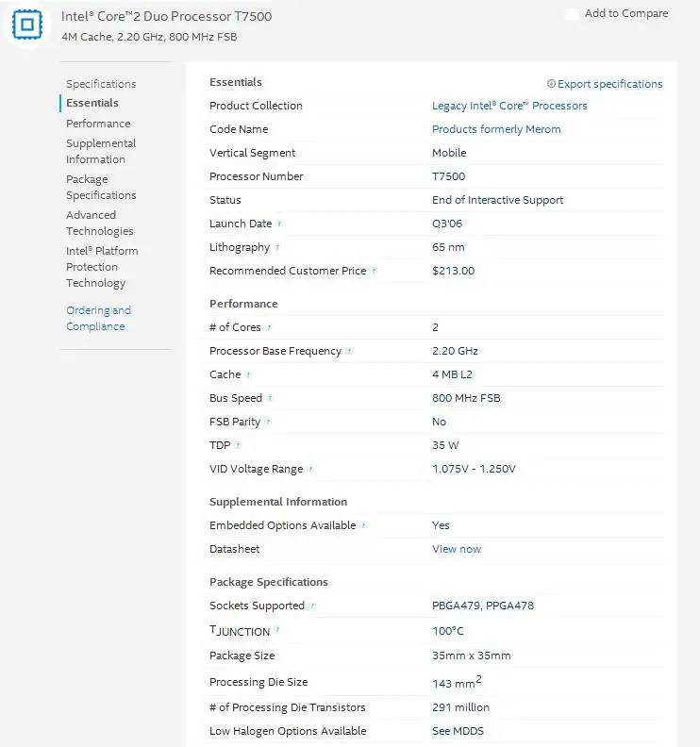Image resolution: width=700 pixels, height=747 pixels.
Task: Open the Legacy Intel Core Processors link
Action: (x=509, y=106)
